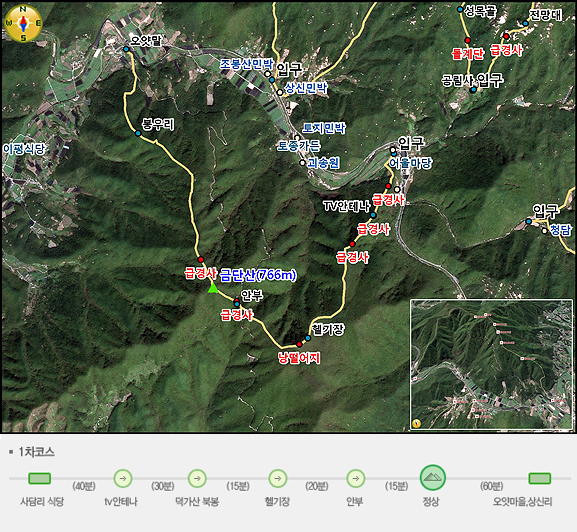Click the 사담리 식당 start rectangle icon
The image size is (577, 532).
[39, 478]
